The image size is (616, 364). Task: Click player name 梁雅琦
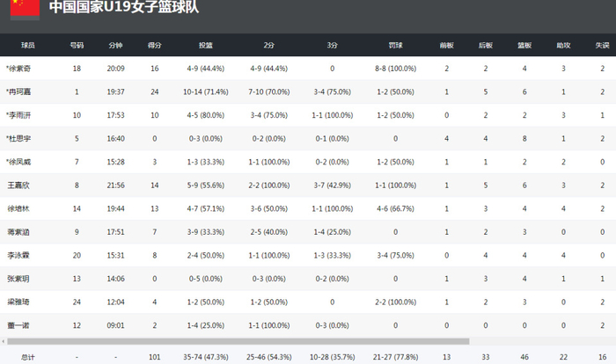pos(19,302)
